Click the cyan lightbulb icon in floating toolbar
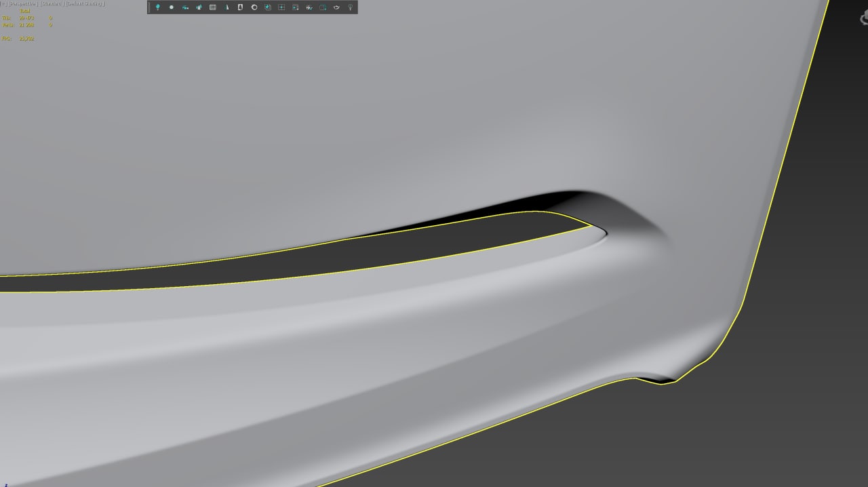The height and width of the screenshot is (487, 868). point(158,7)
